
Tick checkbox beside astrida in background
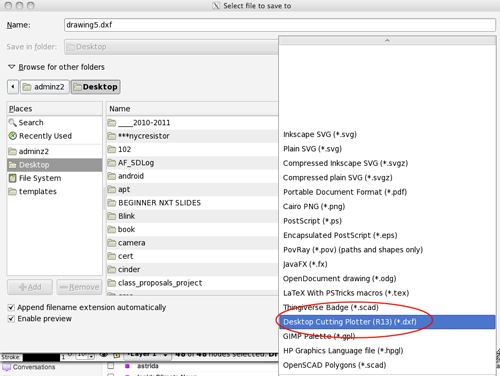pyautogui.click(x=111, y=366)
